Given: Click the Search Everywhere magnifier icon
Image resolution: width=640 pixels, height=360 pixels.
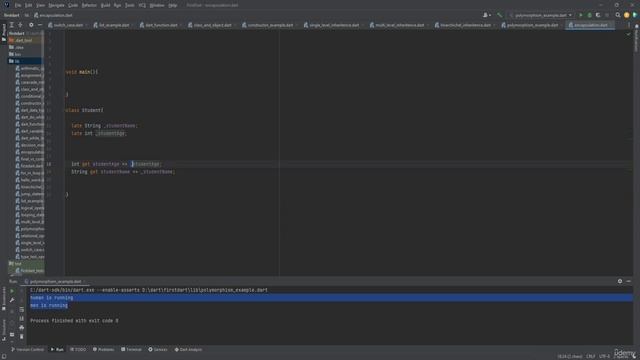Looking at the screenshot, I should click(x=618, y=15).
